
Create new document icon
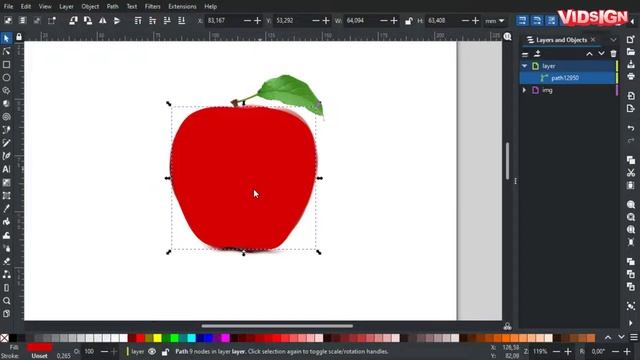click(631, 39)
